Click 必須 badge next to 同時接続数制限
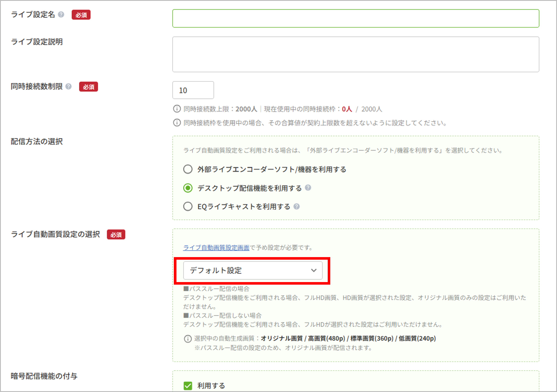Image resolution: width=557 pixels, height=392 pixels. (89, 87)
